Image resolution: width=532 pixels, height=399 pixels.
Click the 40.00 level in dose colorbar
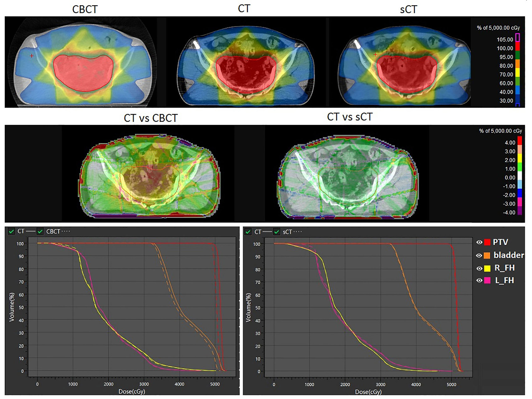pyautogui.click(x=506, y=92)
